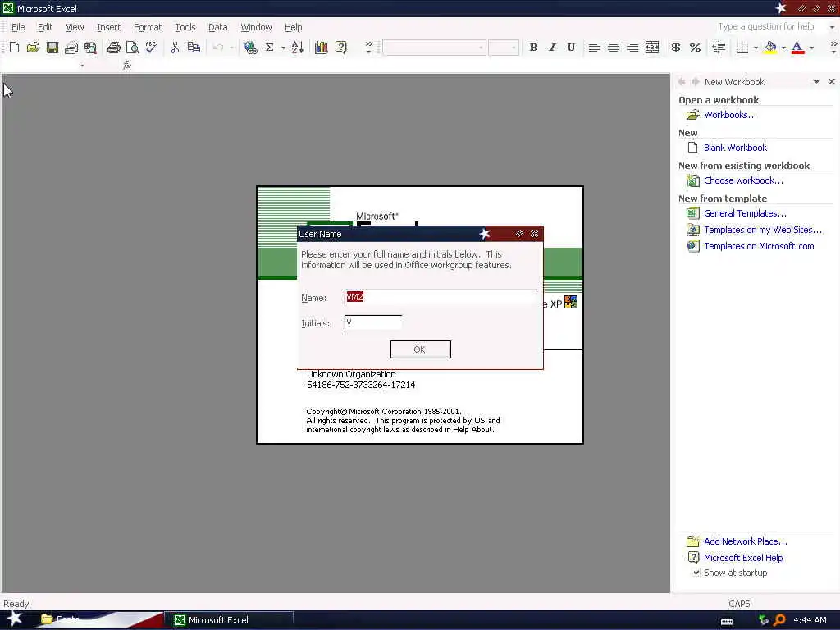Click the Copy toolbar icon
This screenshot has height=630, width=840.
pyautogui.click(x=194, y=48)
